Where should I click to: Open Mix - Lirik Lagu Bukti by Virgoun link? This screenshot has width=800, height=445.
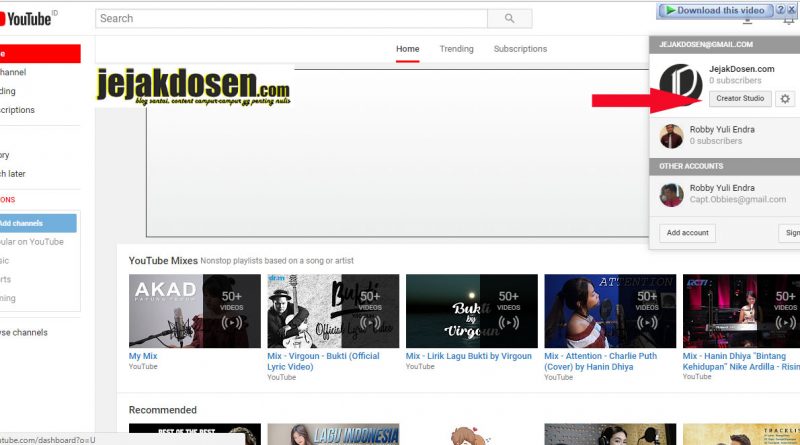[469, 356]
